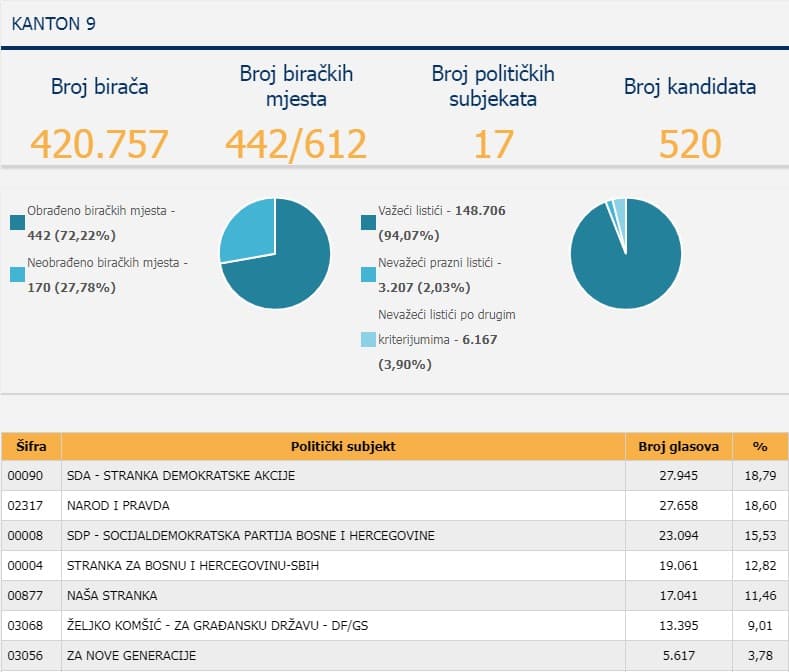This screenshot has height=672, width=789.
Task: Select the SDA - STRANKA DEMOKRATSKE AKCIJE row
Action: 394,476
